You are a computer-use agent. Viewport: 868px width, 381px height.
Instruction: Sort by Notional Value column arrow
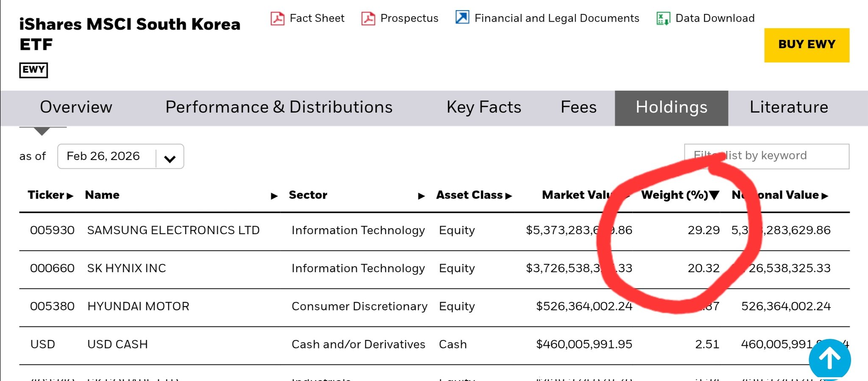point(825,196)
